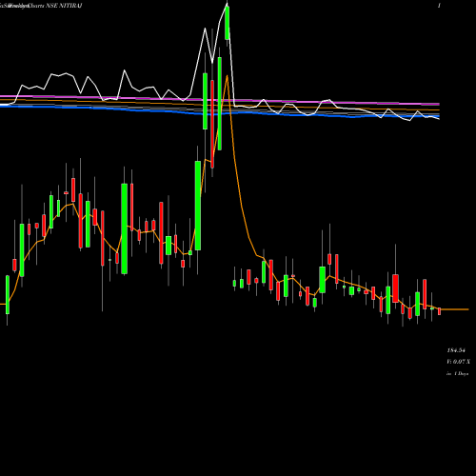Click the 'NSE NITIRAJ' chart title text
Viewport: 476px width, 476px height.
click(x=64, y=6)
